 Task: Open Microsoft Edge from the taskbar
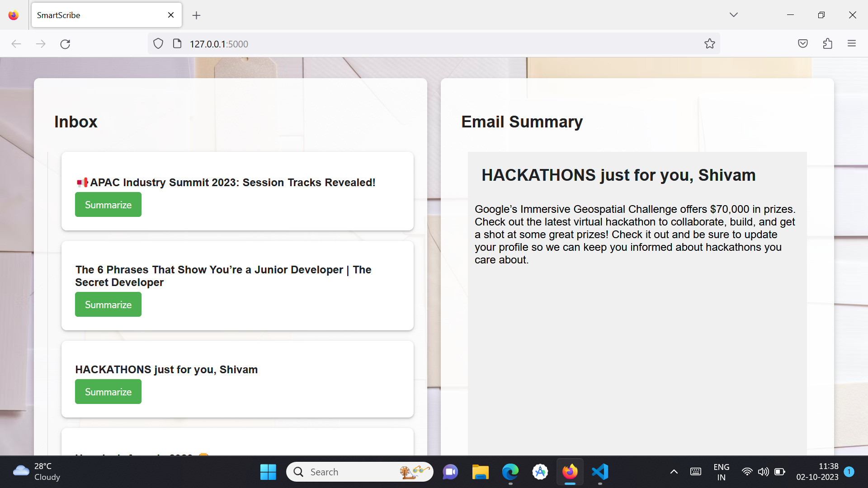[510, 472]
